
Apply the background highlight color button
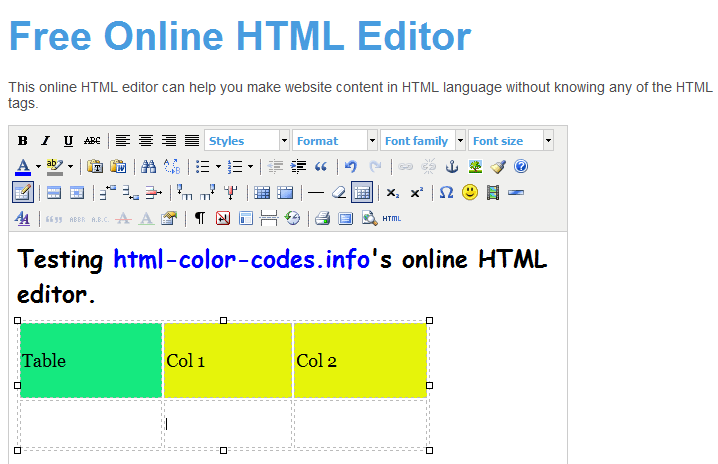pyautogui.click(x=55, y=167)
